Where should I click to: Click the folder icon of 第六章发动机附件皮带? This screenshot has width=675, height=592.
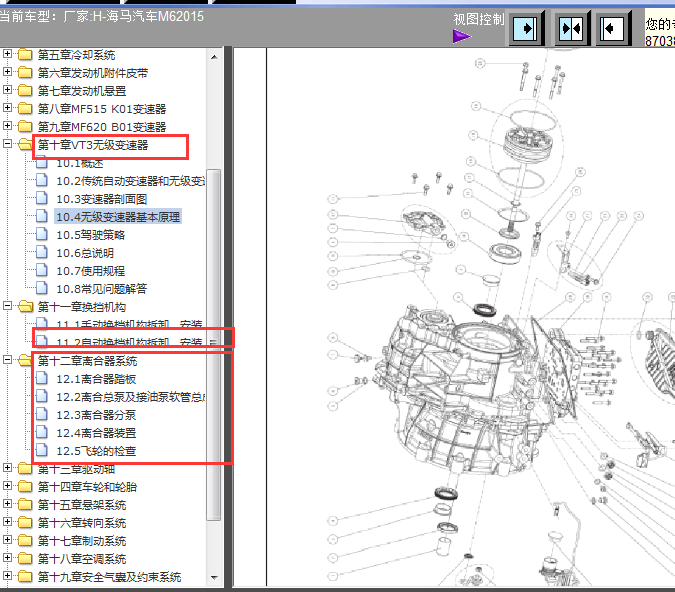click(x=25, y=73)
